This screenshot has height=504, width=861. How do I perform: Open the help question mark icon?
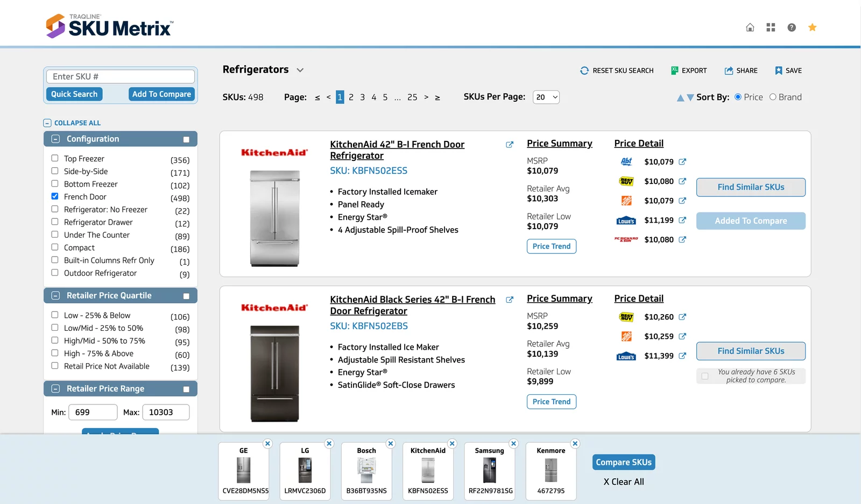click(x=792, y=27)
